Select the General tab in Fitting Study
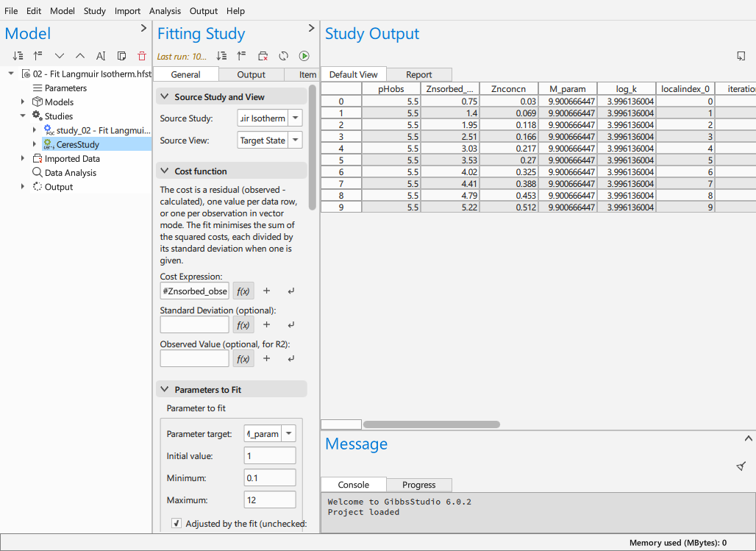Image resolution: width=756 pixels, height=551 pixels. coord(185,74)
